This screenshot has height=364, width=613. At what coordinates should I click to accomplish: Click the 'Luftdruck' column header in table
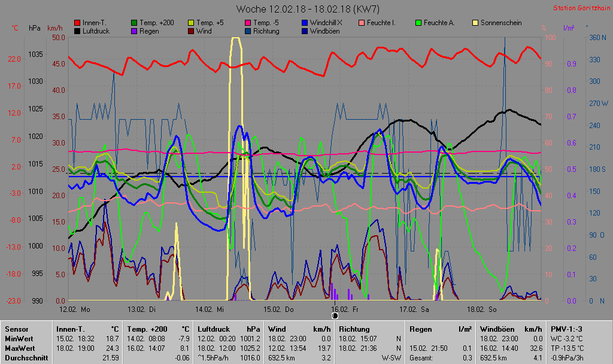(x=214, y=329)
